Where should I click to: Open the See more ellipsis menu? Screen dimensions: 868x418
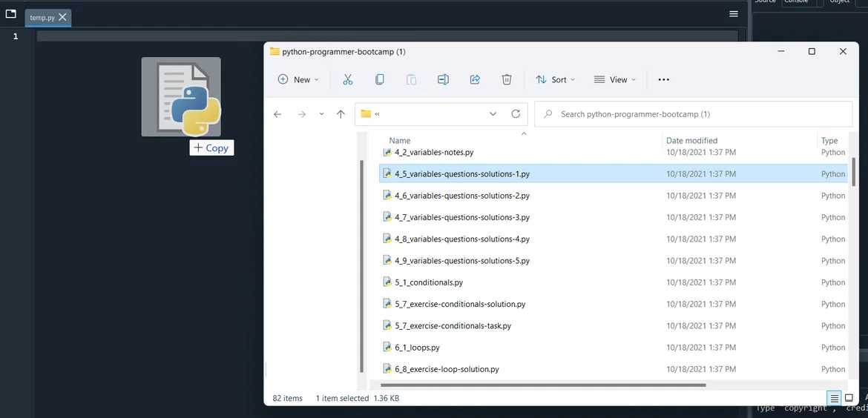[x=664, y=80]
